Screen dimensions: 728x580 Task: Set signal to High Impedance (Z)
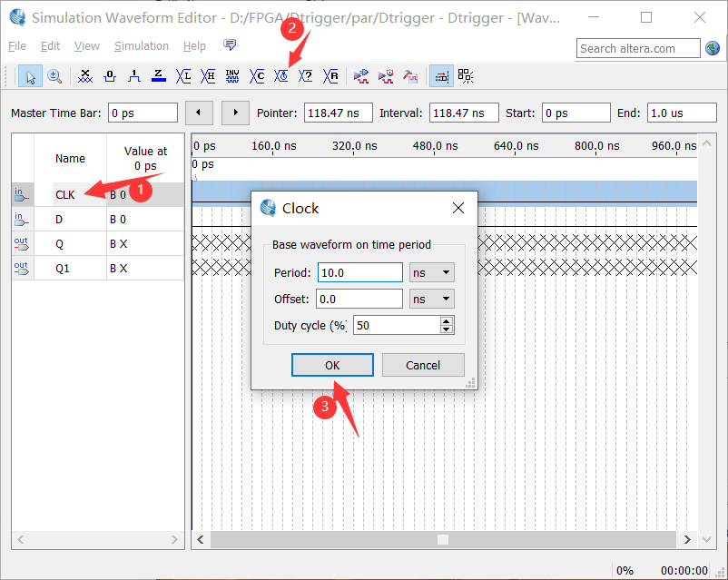pos(159,76)
